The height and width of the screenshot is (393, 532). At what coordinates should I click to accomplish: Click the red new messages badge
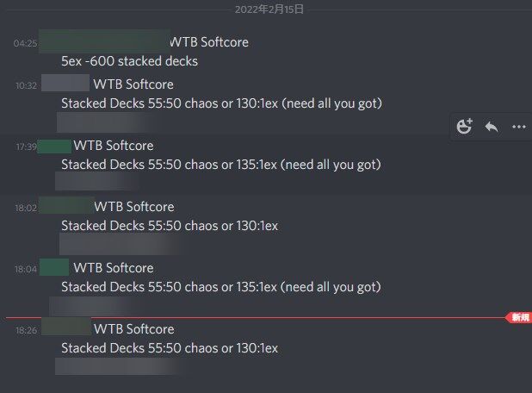click(520, 318)
